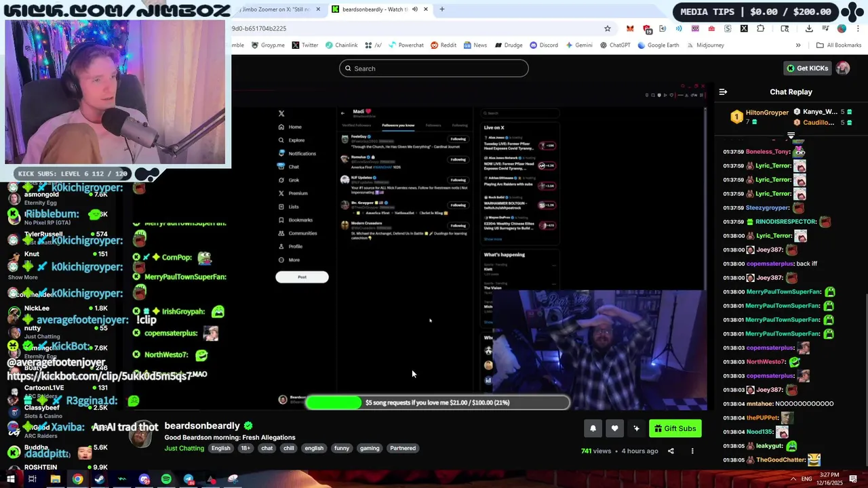Open the Drudge bookmark
The width and height of the screenshot is (868, 488).
tap(509, 45)
